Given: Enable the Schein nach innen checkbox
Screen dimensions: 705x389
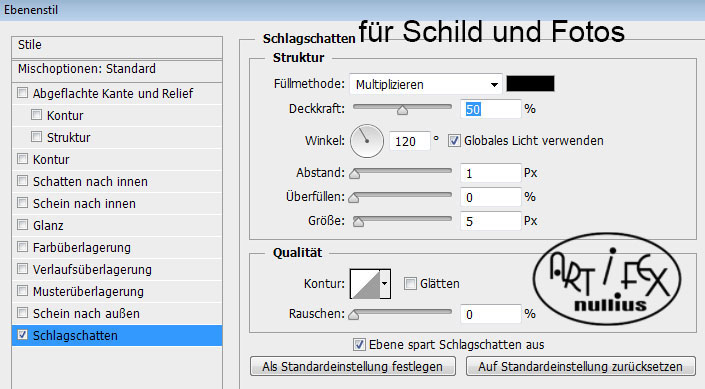Looking at the screenshot, I should tap(22, 203).
